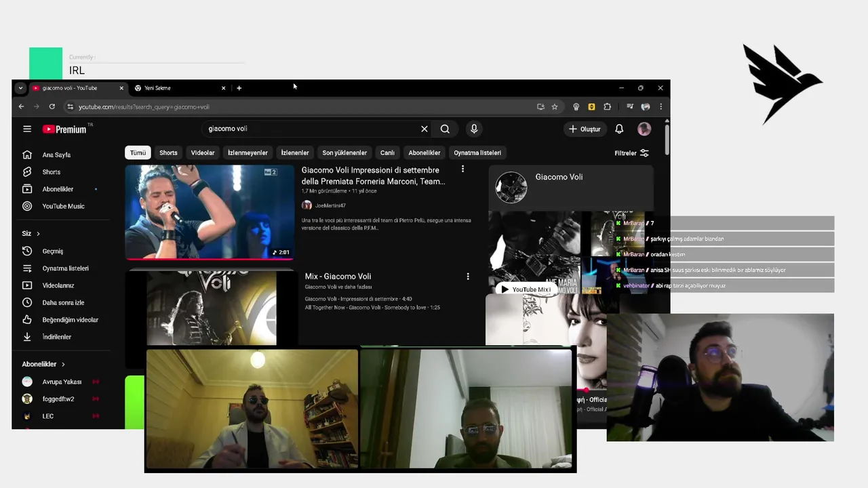Viewport: 868px width, 488px height.
Task: Select the İzlenenler filter chip
Action: coord(295,152)
